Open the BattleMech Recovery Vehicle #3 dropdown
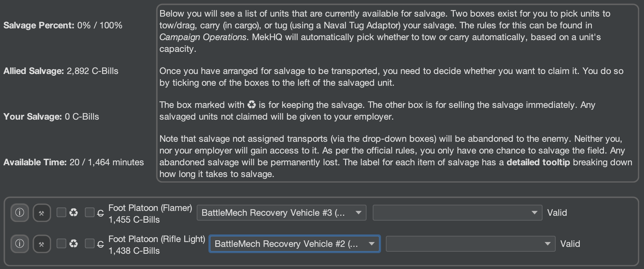Screen dimensions: 644x269 pos(281,213)
